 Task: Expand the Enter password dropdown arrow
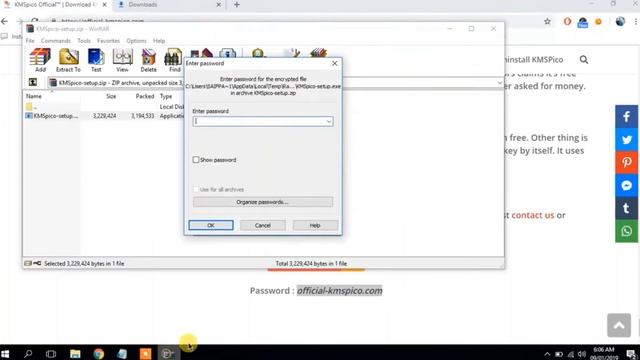[x=329, y=121]
